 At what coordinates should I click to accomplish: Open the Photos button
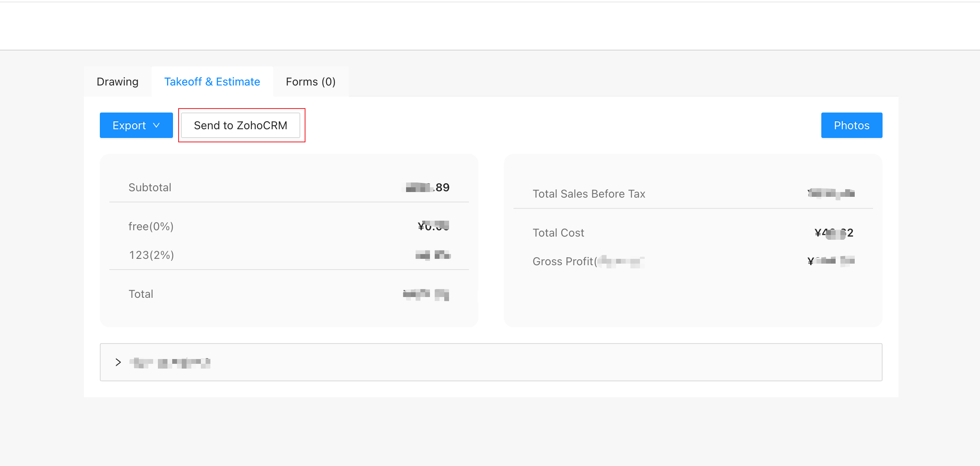[x=852, y=125]
